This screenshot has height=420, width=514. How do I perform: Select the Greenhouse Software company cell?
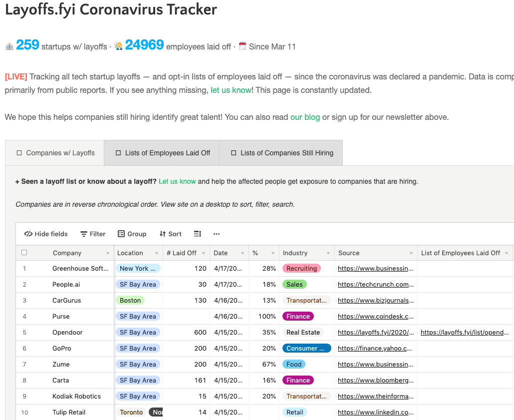[80, 268]
